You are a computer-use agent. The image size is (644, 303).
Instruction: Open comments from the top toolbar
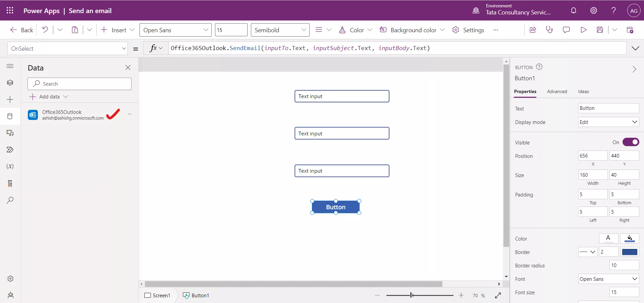(567, 30)
